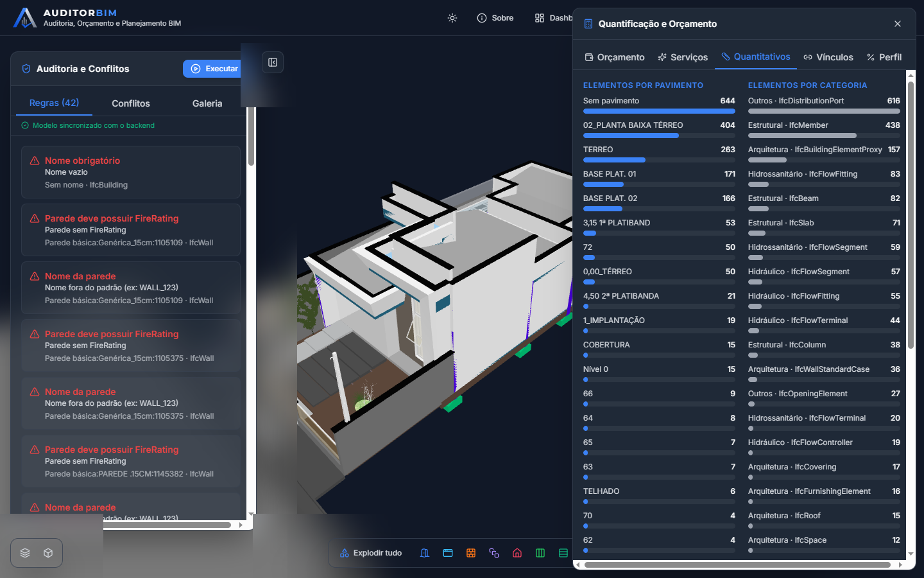Image resolution: width=924 pixels, height=578 pixels.
Task: Open the Galeria tab
Action: tap(207, 103)
